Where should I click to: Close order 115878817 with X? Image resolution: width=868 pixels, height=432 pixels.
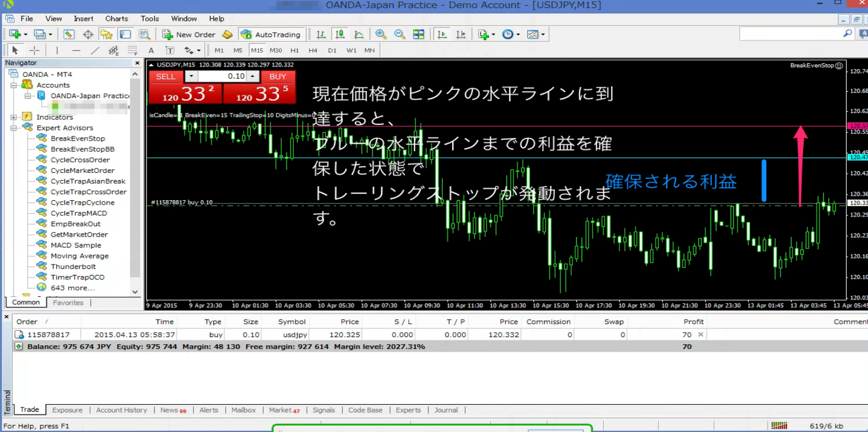click(x=701, y=334)
